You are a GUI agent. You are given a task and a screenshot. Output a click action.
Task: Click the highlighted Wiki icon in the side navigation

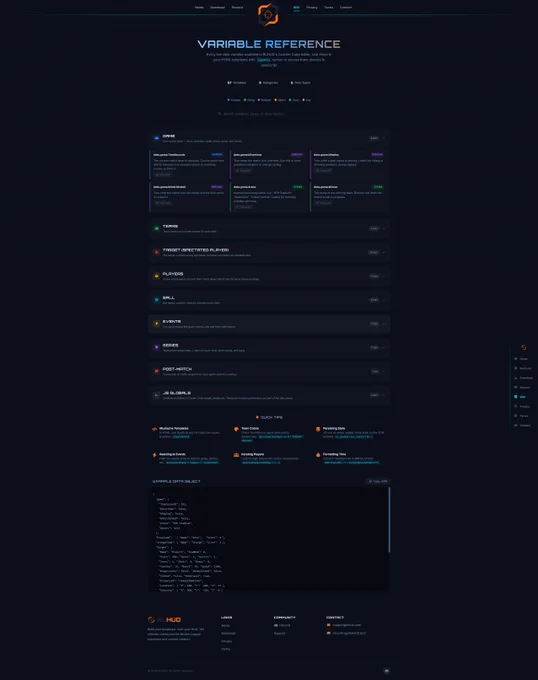tap(515, 397)
